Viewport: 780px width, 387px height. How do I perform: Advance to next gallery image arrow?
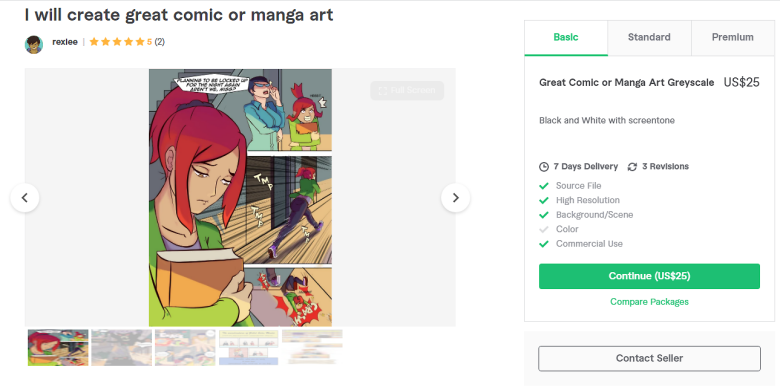(455, 197)
